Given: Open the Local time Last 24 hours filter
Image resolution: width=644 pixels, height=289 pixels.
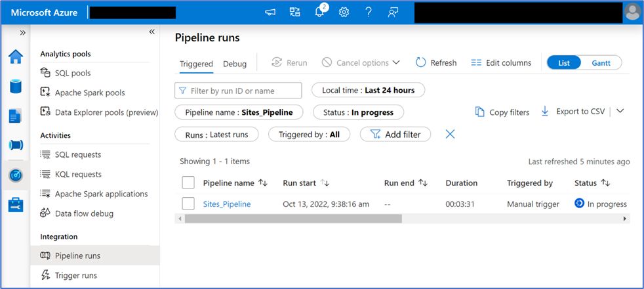Looking at the screenshot, I should [x=368, y=90].
